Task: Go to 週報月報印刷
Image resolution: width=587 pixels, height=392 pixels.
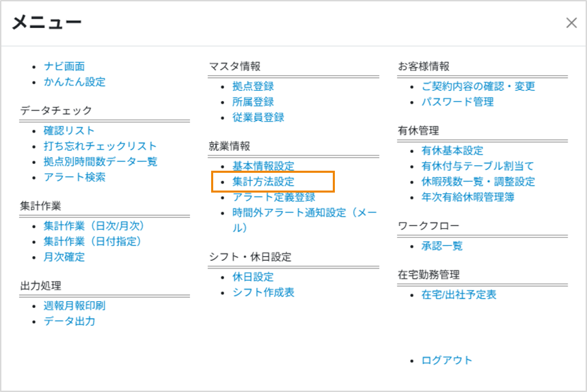Action: [74, 305]
